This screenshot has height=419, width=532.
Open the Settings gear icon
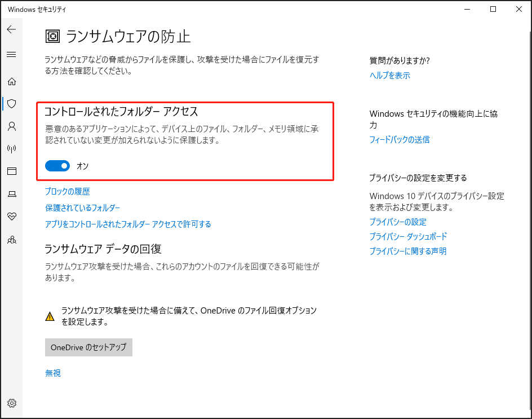12,403
